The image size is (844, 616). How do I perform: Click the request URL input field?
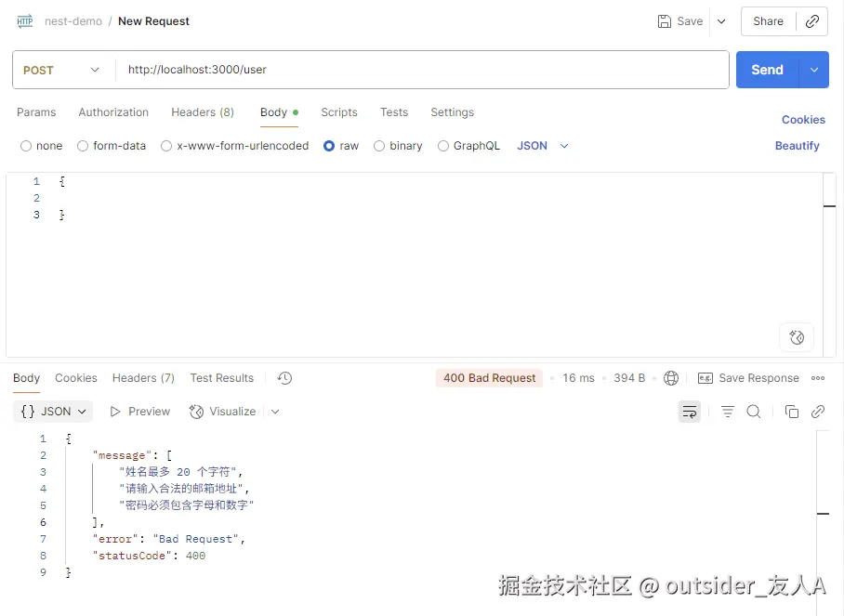(x=372, y=70)
